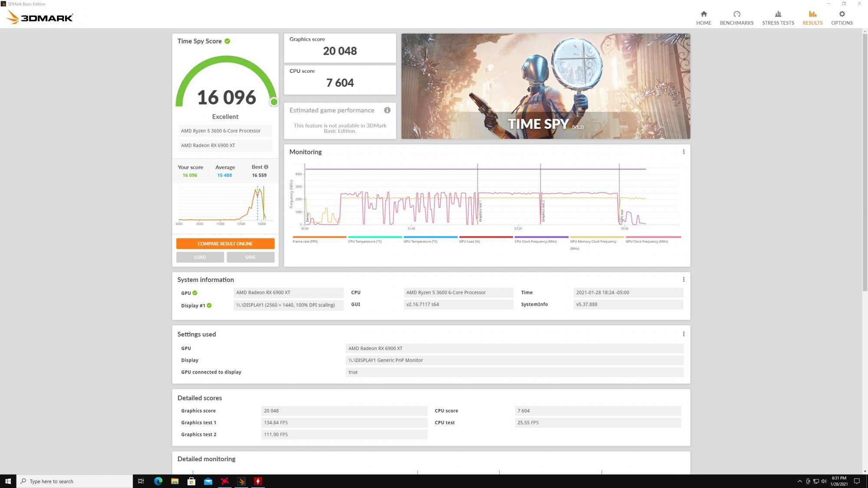Click the green validation check beside Time Spy Score
Screen dimensions: 868x488
tap(227, 41)
